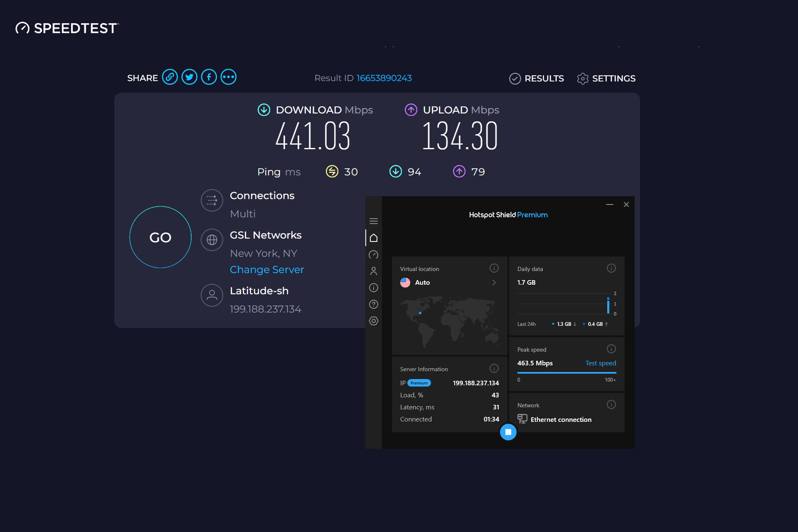
Task: Toggle the Hotspot Shield VPN connection off
Action: coord(507,432)
